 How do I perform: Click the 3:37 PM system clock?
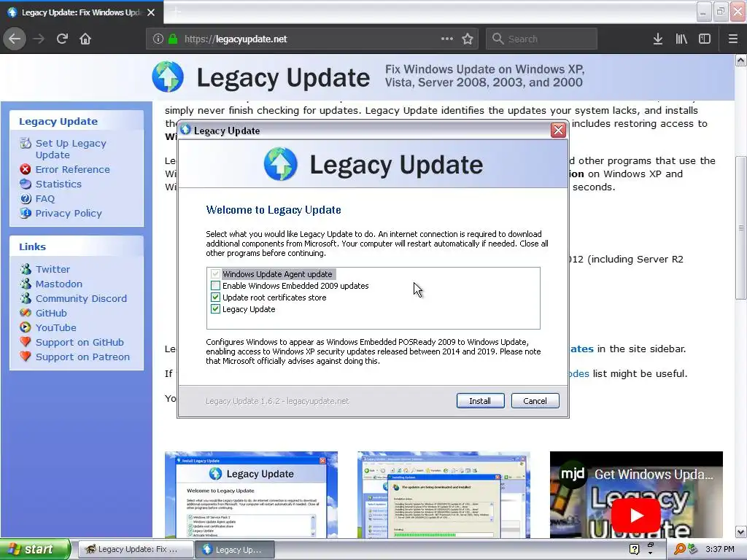click(x=720, y=550)
